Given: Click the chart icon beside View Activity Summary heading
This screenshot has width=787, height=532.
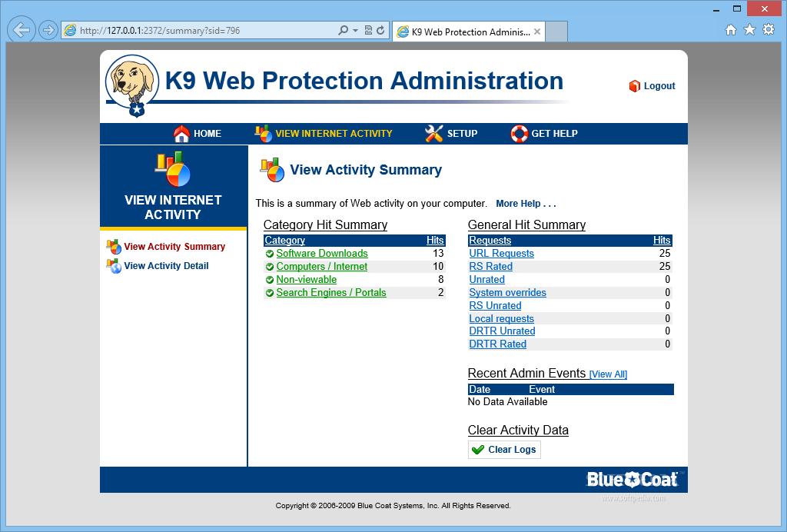Looking at the screenshot, I should 272,170.
